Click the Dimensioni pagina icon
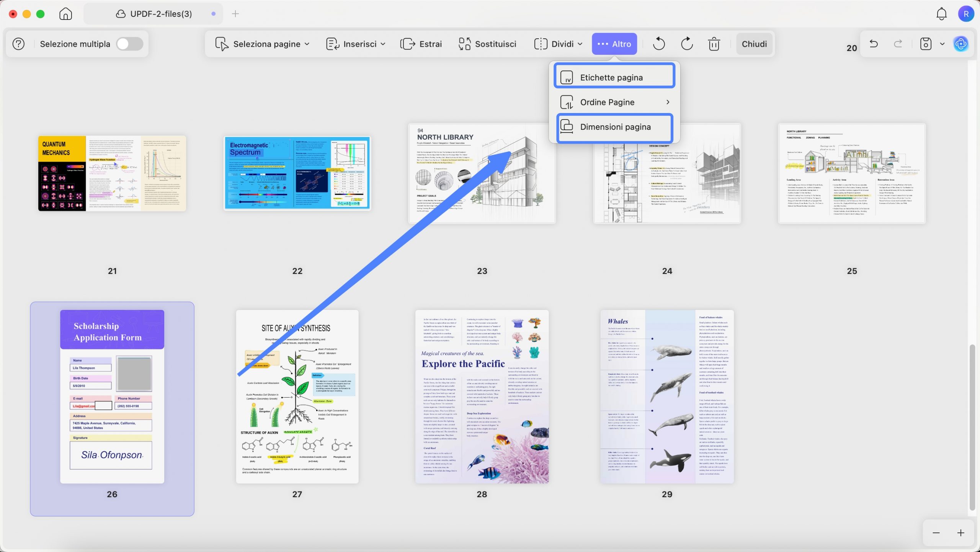The height and width of the screenshot is (552, 980). [x=567, y=126]
